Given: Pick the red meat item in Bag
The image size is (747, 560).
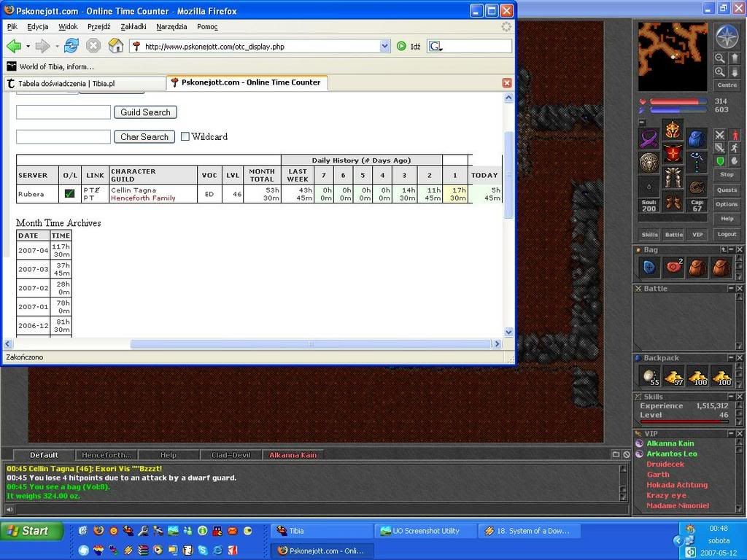Looking at the screenshot, I should point(673,268).
